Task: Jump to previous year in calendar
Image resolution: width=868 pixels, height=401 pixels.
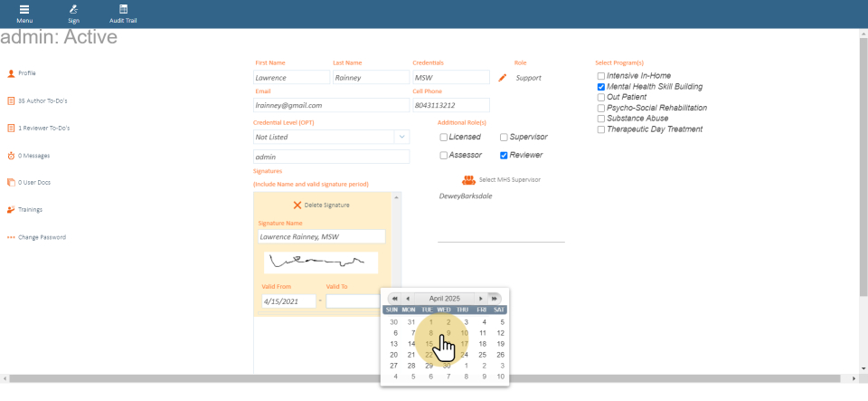Action: coord(394,298)
